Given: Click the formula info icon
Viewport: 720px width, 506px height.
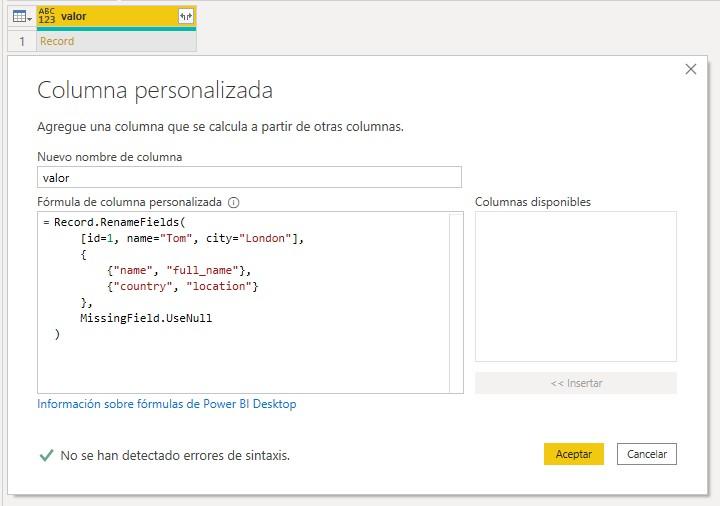Looking at the screenshot, I should [x=234, y=202].
